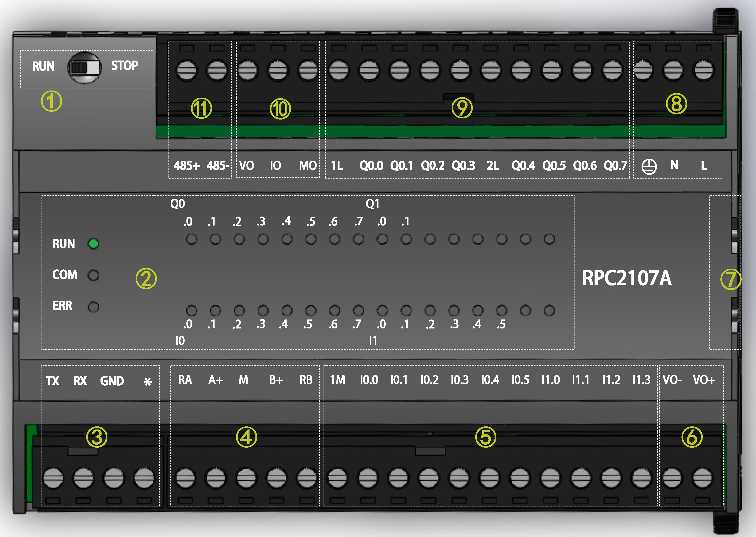Click the I1 .5 input indicator LED
This screenshot has width=756, height=537.
[x=502, y=311]
